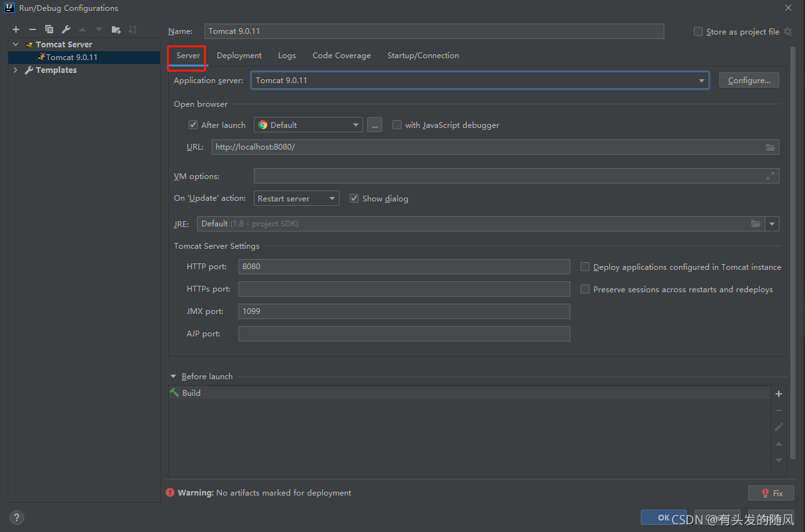Move configuration down arrow icon

coord(99,29)
